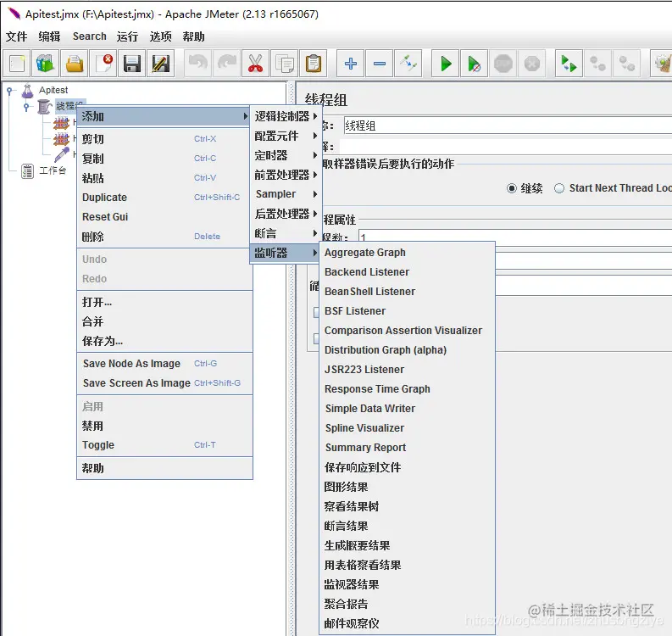Choose 剪切 from context menu
This screenshot has height=636, width=672.
[164, 139]
